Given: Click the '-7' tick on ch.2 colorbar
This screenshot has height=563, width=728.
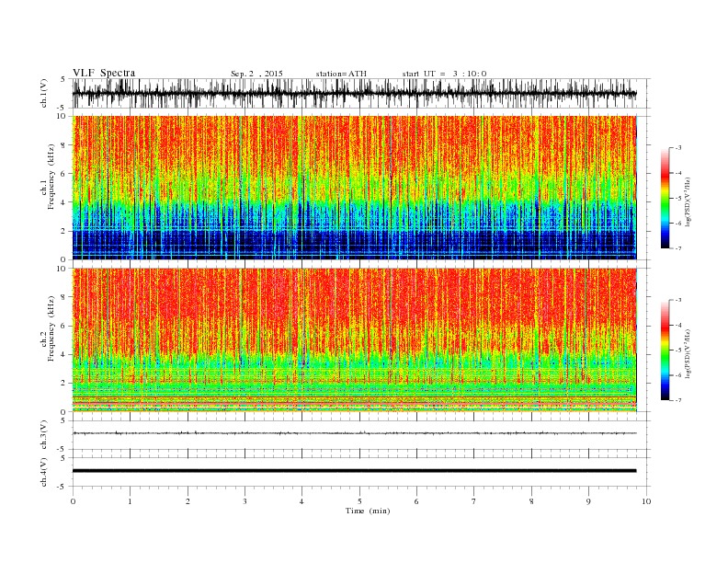Looking at the screenshot, I should click(678, 400).
